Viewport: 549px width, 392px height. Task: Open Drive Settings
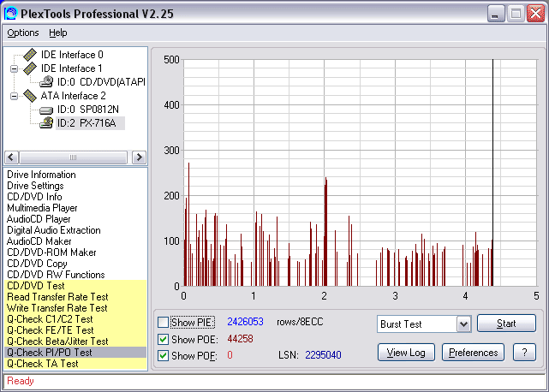(35, 186)
